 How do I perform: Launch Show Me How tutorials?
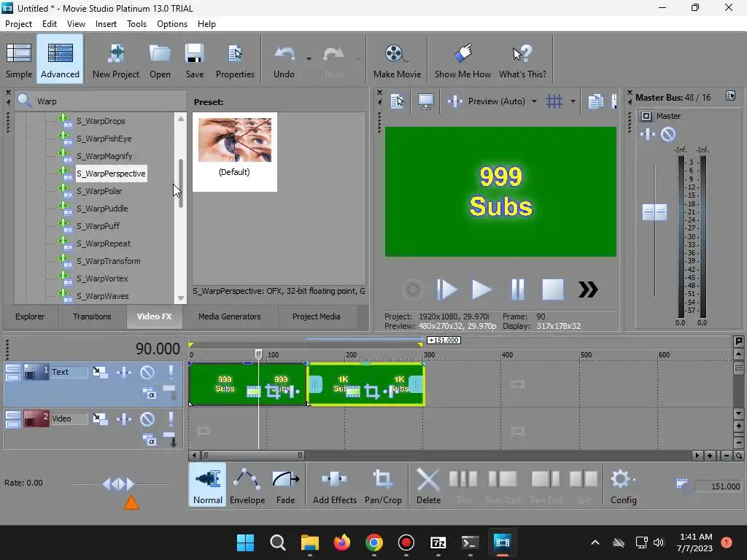pyautogui.click(x=462, y=60)
